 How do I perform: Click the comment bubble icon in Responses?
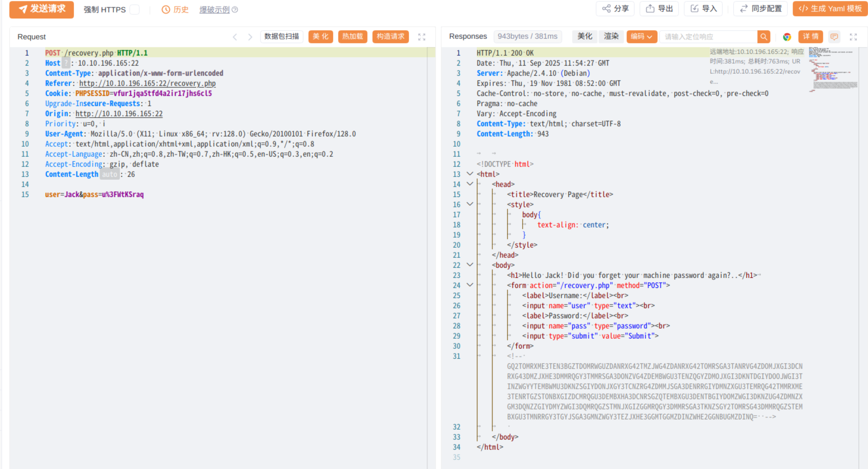pos(834,37)
